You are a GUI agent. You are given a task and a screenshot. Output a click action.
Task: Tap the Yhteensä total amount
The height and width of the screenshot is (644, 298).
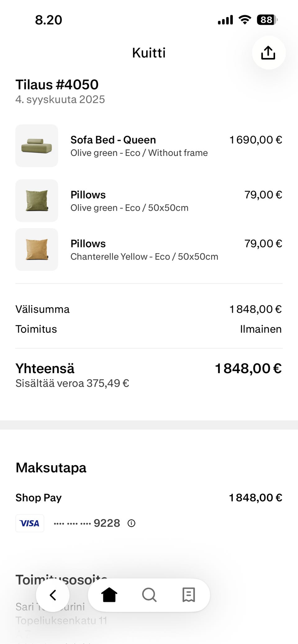248,368
